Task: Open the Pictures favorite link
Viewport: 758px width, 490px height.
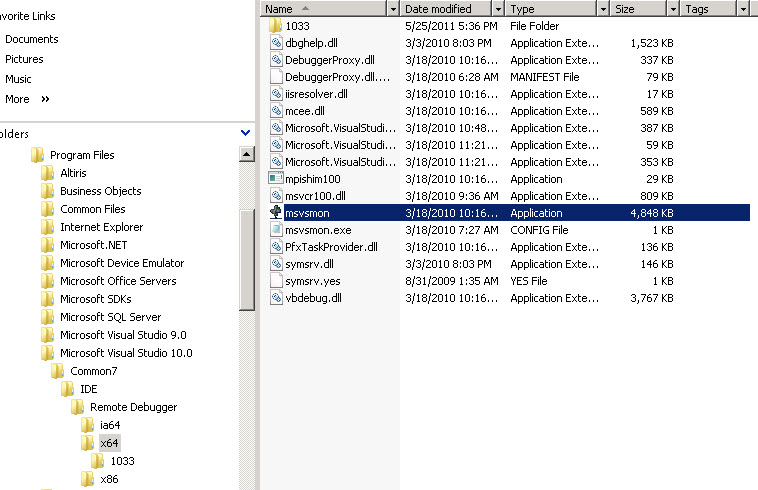Action: [24, 59]
